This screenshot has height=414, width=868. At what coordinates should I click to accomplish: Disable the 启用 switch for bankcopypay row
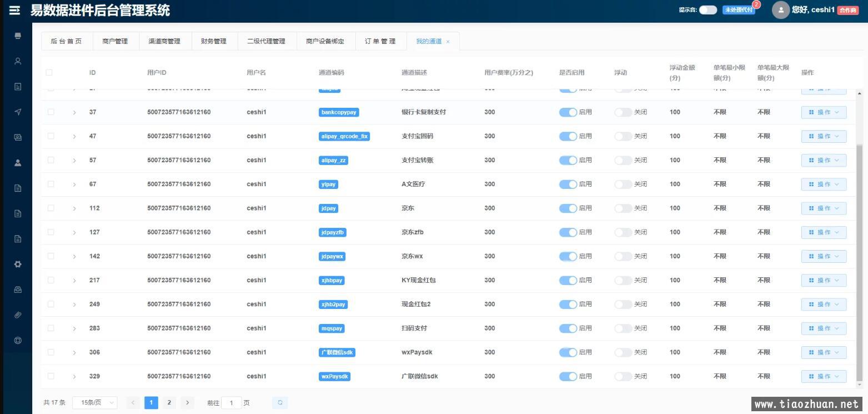point(568,112)
